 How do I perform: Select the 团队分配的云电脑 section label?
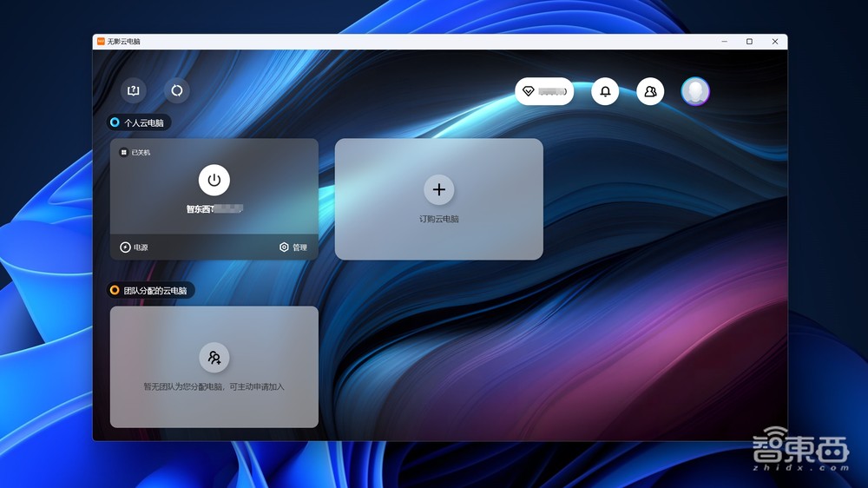pyautogui.click(x=155, y=290)
